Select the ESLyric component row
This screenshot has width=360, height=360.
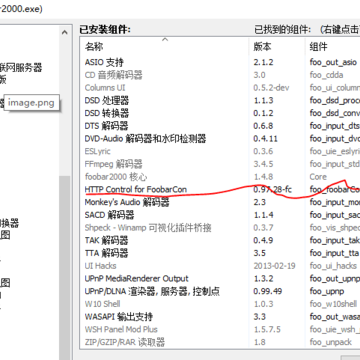[220, 151]
